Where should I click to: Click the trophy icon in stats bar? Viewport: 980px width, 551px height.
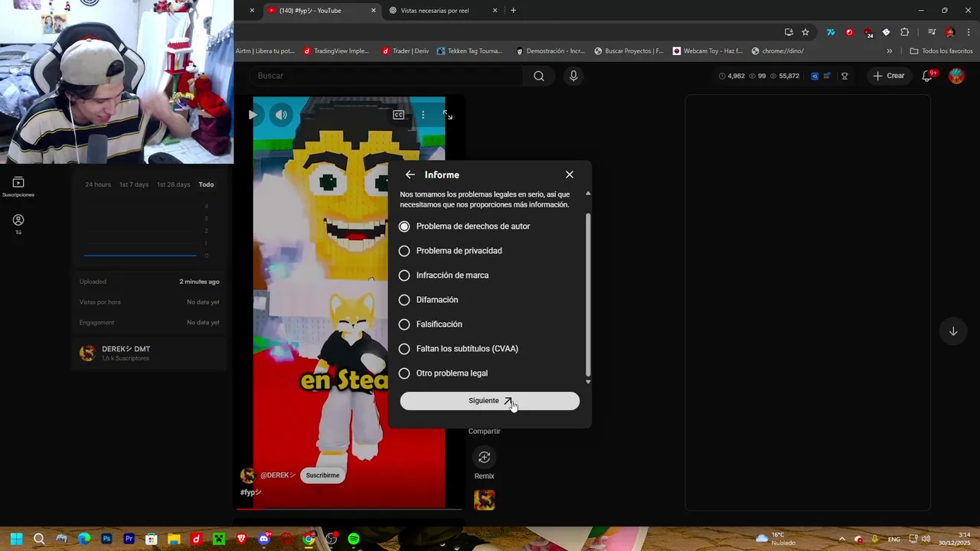point(845,76)
